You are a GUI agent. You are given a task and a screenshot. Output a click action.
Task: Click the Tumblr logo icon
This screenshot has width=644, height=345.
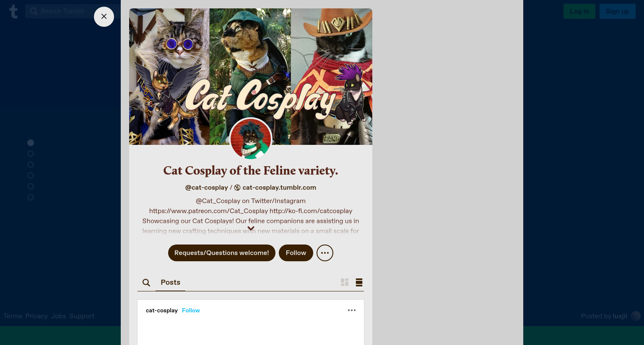pos(13,11)
